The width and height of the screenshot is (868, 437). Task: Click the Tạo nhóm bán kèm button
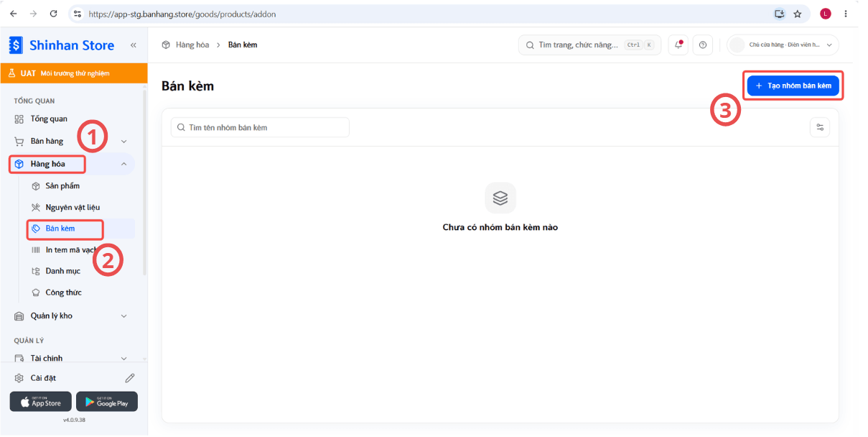coord(793,86)
